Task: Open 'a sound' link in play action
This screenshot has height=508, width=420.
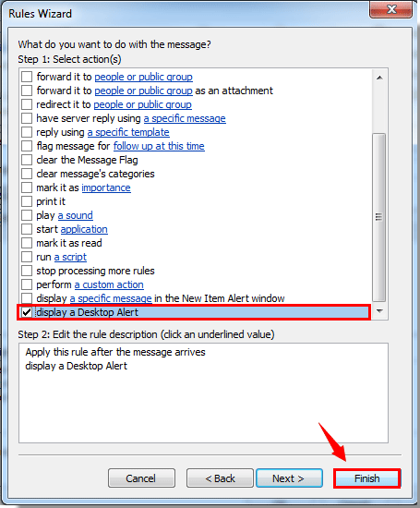Action: [x=76, y=215]
